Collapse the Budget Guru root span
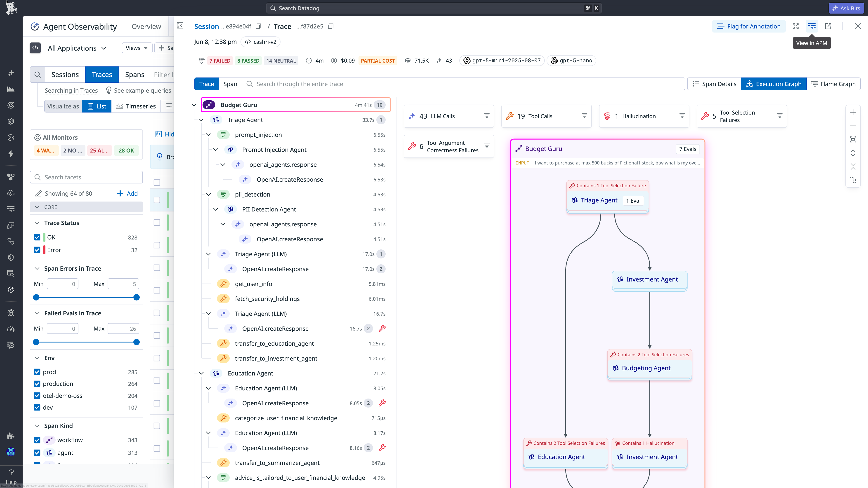This screenshot has width=868, height=488. tap(194, 105)
